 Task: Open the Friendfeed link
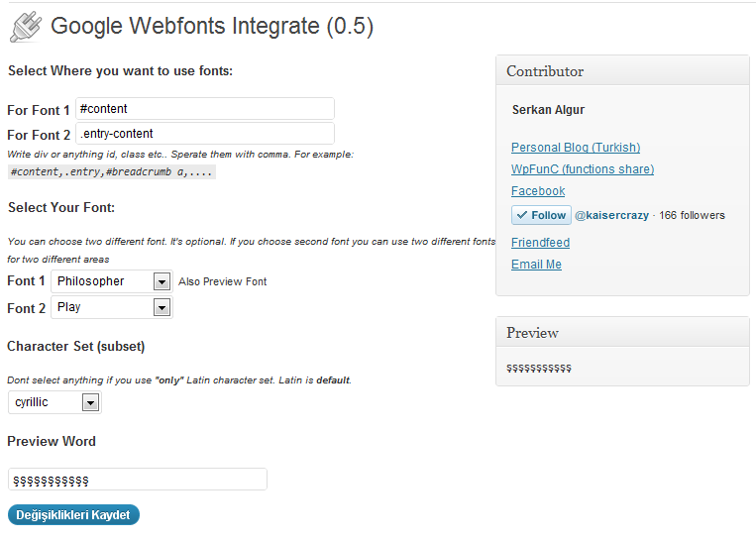click(540, 243)
